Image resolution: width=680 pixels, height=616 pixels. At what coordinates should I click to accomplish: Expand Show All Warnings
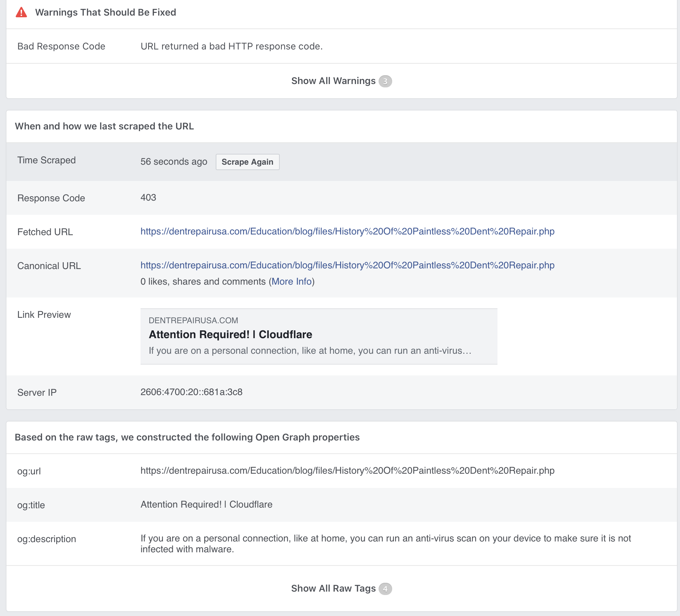click(x=333, y=81)
